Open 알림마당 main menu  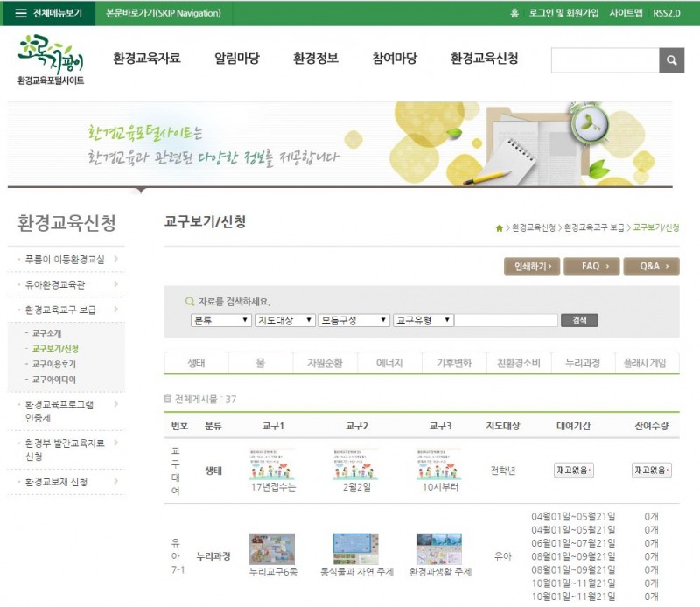point(237,58)
